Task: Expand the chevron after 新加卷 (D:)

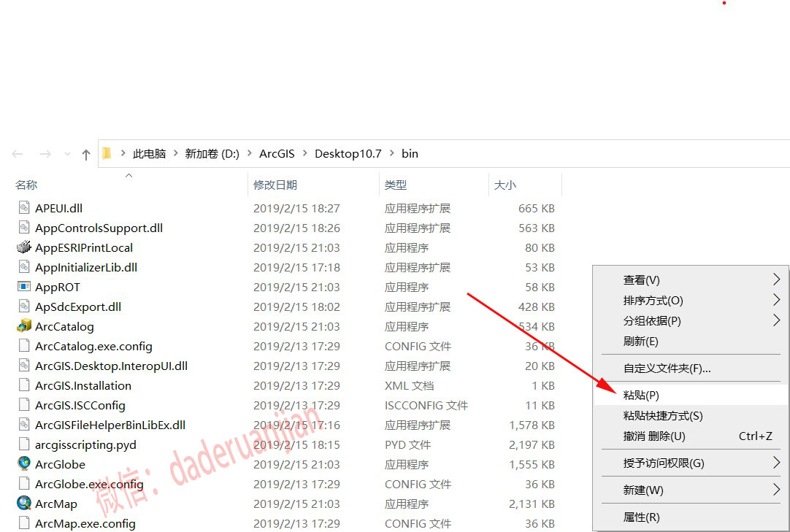Action: click(x=250, y=153)
